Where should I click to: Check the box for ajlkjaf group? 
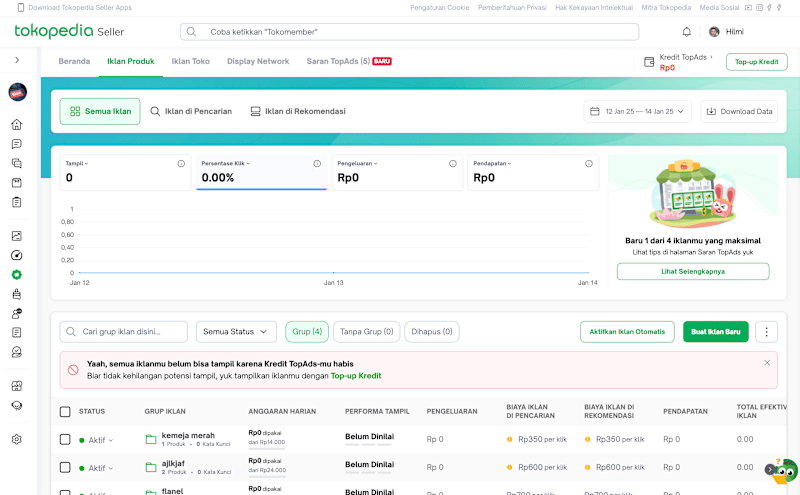[65, 467]
